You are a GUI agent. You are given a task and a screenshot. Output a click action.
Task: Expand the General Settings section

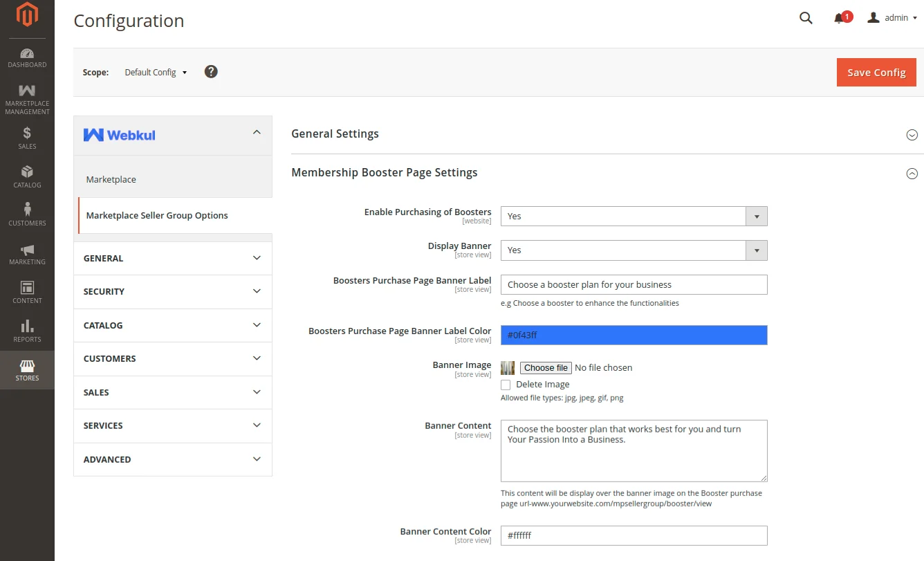(912, 135)
